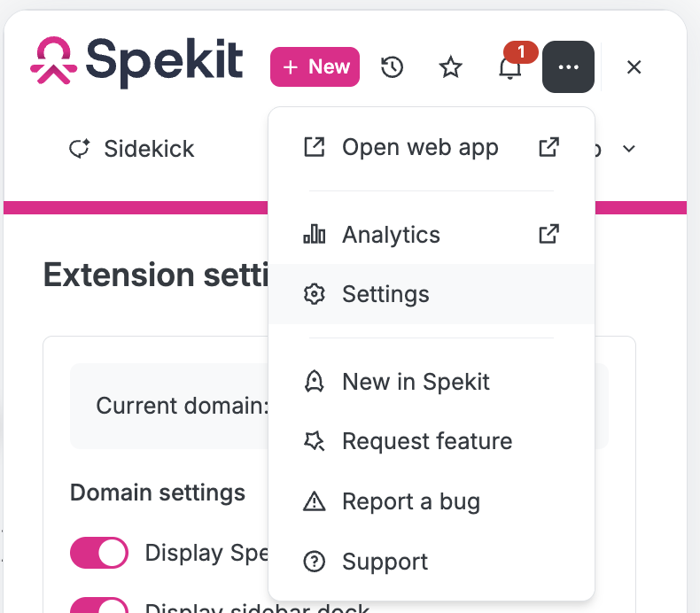The image size is (700, 613).
Task: Open Support from the menu
Action: (x=432, y=562)
